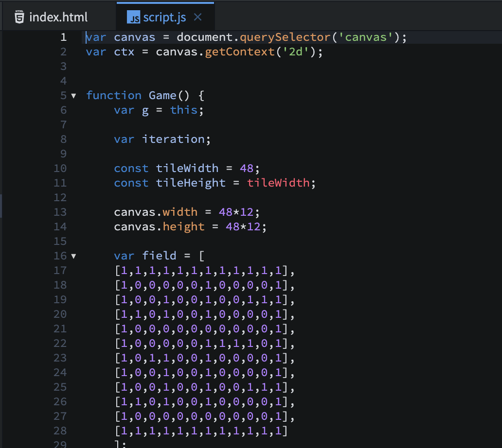Click the JS icon on the script.js tab
502x448 pixels.
click(x=133, y=16)
